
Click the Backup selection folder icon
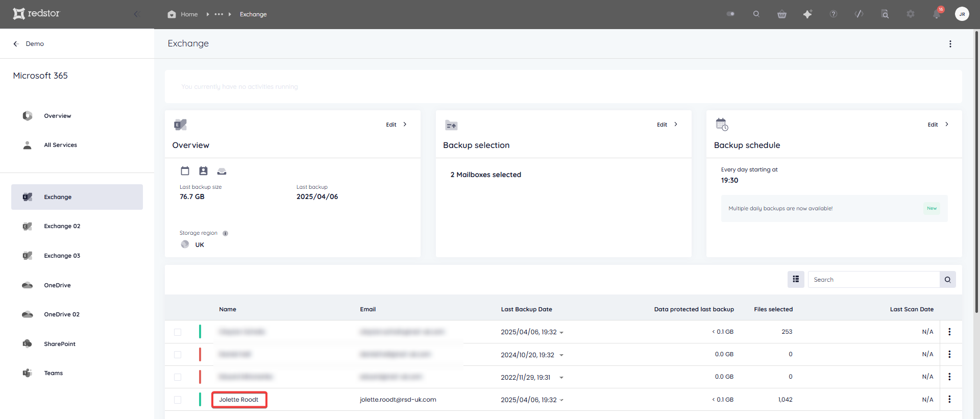coord(451,125)
